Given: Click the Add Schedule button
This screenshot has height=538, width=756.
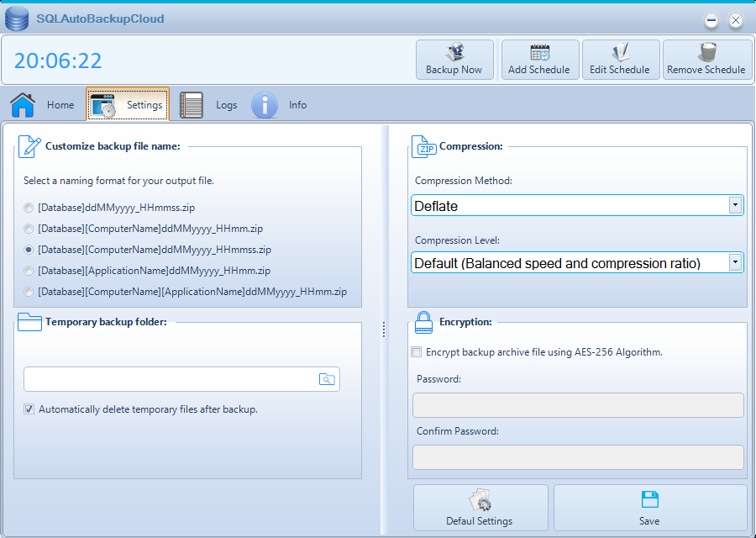Looking at the screenshot, I should click(x=540, y=60).
